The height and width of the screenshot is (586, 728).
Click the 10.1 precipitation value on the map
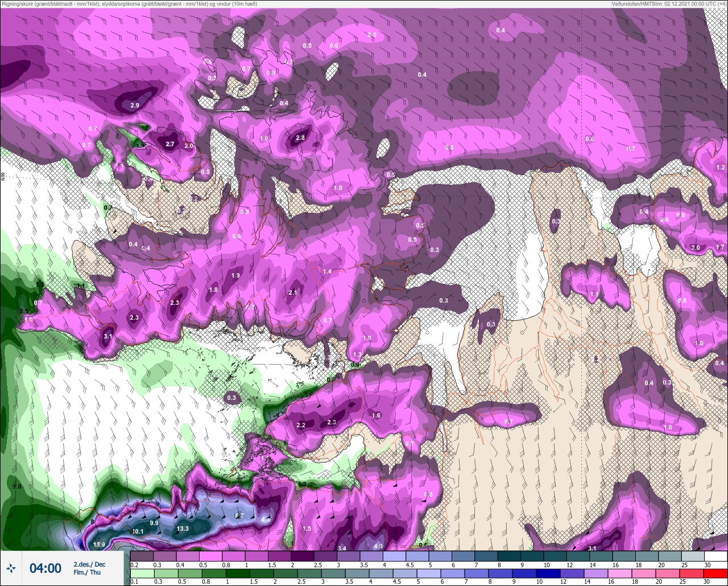tap(138, 531)
